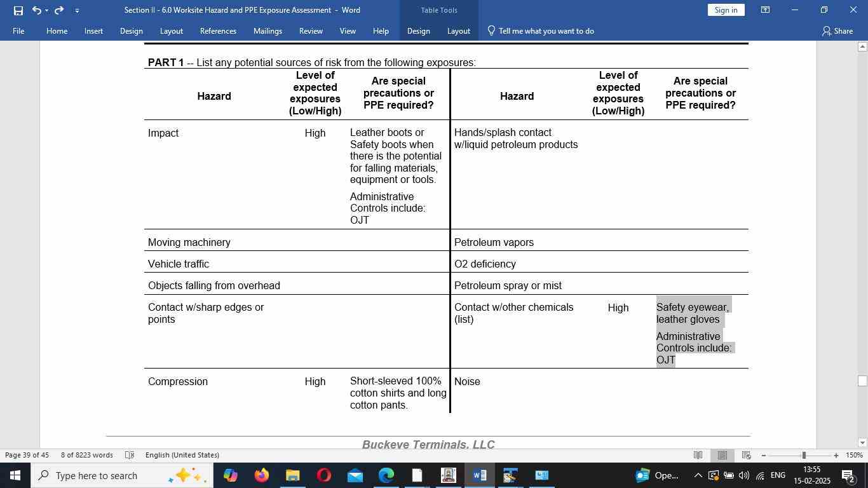Click the taskbar search box

tap(121, 475)
